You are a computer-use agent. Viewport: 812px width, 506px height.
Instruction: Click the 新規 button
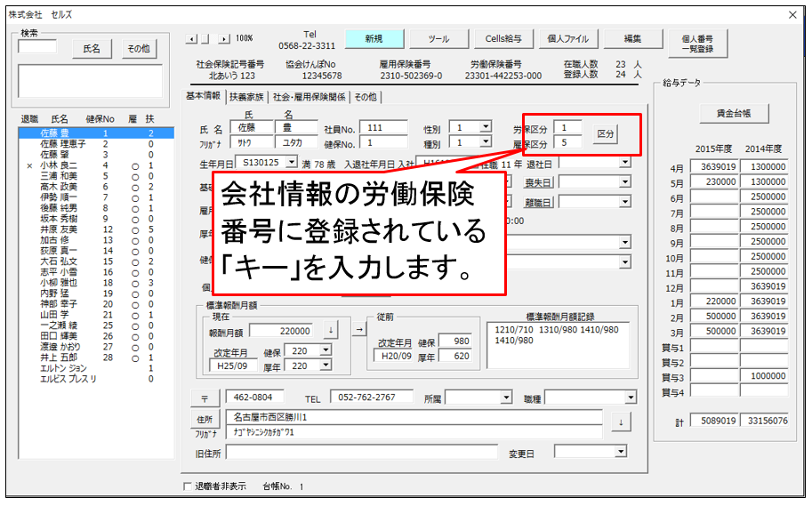(x=374, y=39)
